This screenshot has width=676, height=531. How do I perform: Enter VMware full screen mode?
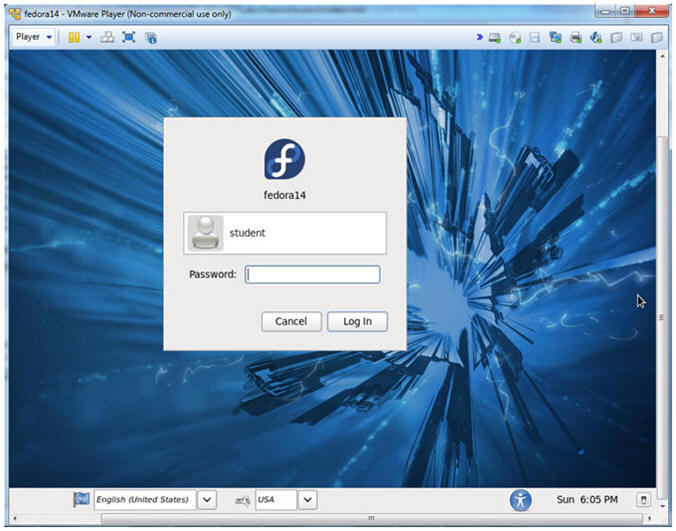coord(129,37)
